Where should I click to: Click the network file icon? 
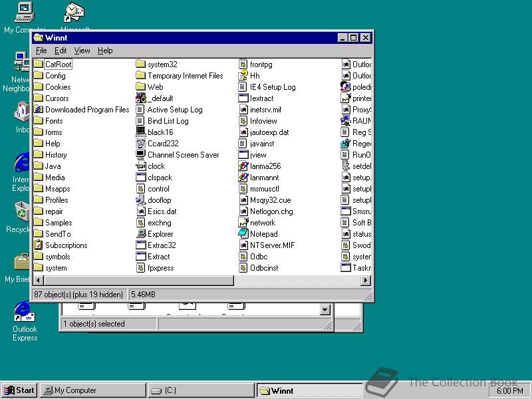tap(243, 222)
